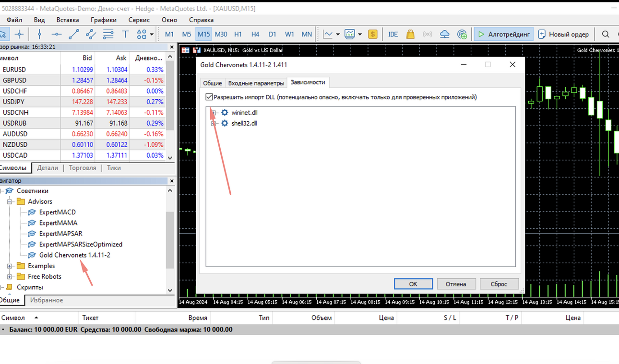
Task: Open the VPS cloud icon
Action: (x=445, y=34)
